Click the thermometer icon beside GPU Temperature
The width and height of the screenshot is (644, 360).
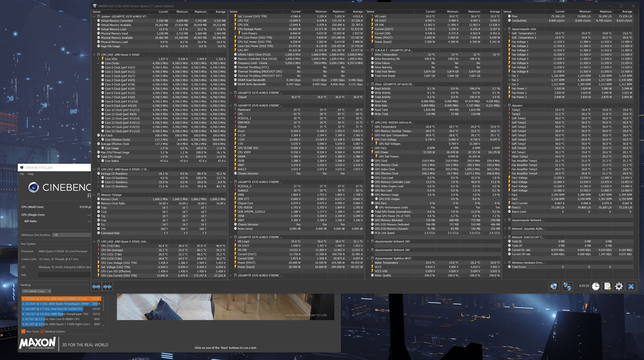372,127
